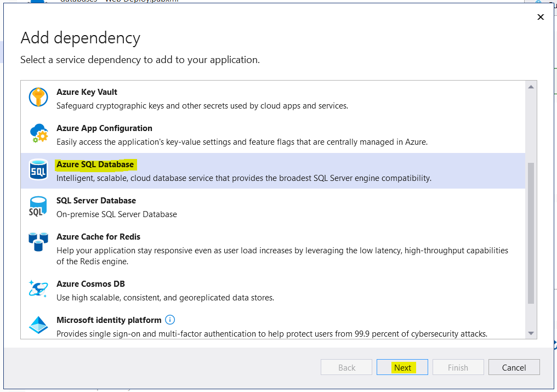Select the Microsoft identity platform title
The image size is (557, 392).
pos(109,320)
